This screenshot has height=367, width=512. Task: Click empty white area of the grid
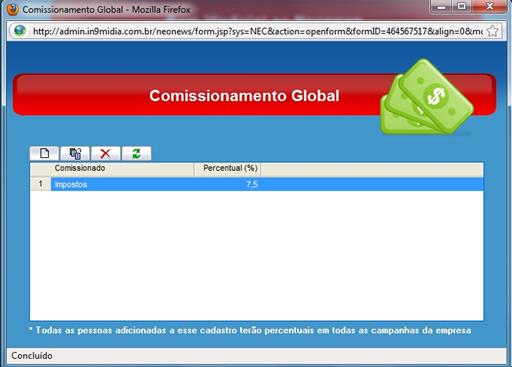point(257,255)
